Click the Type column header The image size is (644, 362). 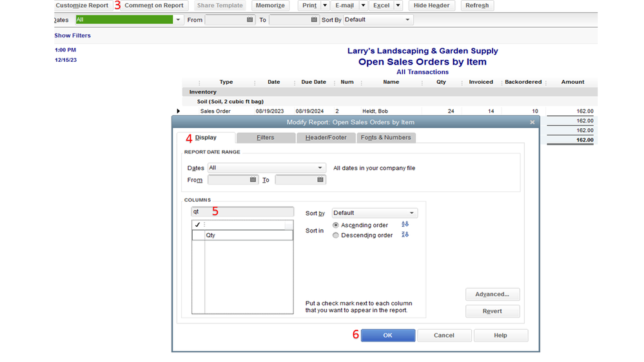226,82
